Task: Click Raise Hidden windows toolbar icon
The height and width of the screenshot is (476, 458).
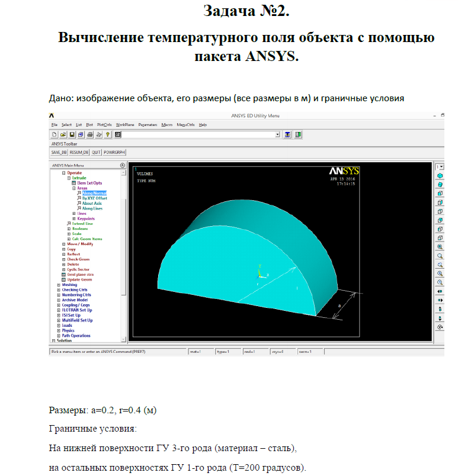Action: [x=287, y=134]
